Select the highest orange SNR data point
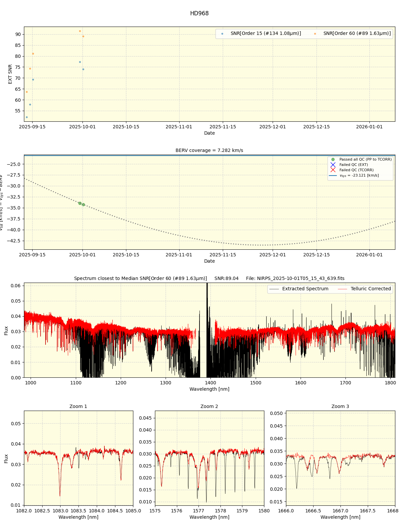The height and width of the screenshot is (532, 399). tap(80, 31)
